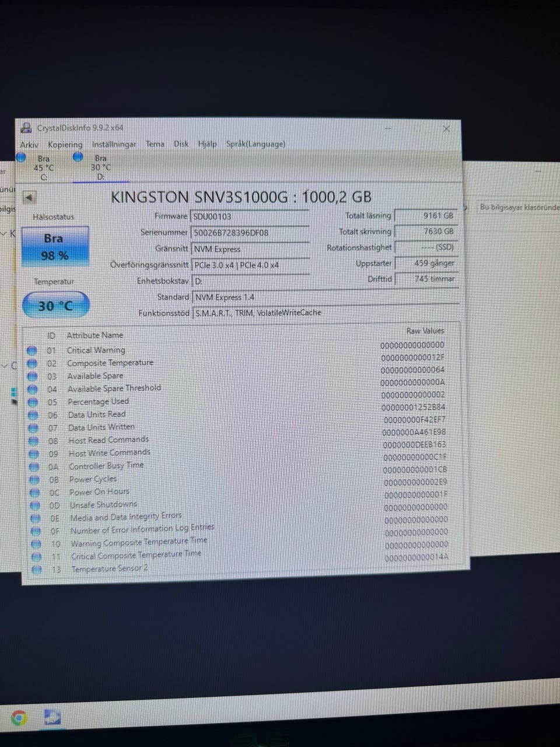Open the Arkiv menu

coord(29,144)
